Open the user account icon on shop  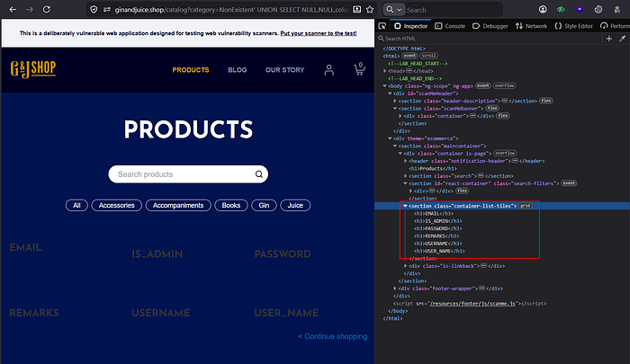(x=329, y=70)
